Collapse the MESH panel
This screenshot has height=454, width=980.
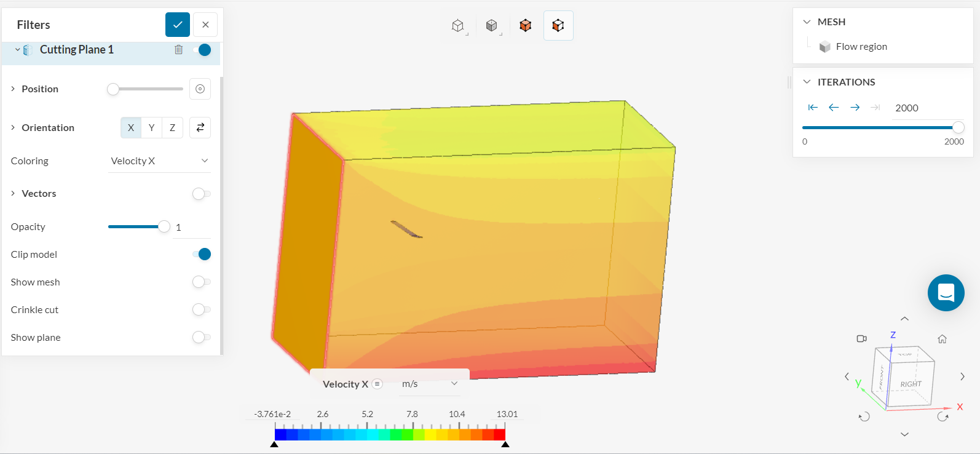(x=807, y=22)
